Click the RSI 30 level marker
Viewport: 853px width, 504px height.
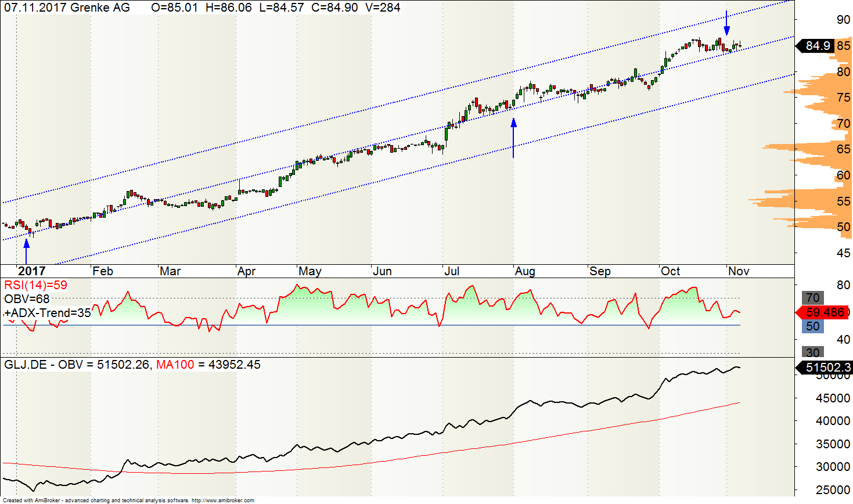(813, 352)
